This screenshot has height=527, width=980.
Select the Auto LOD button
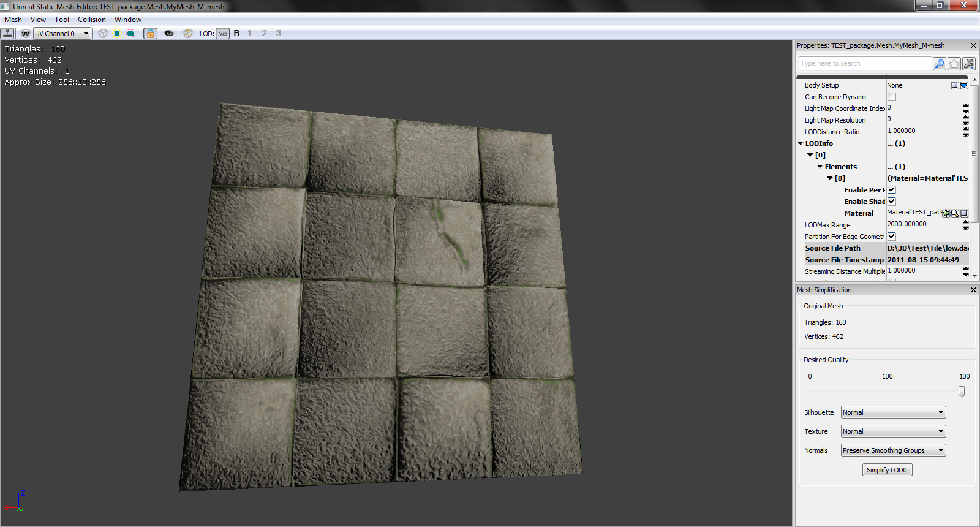point(222,34)
